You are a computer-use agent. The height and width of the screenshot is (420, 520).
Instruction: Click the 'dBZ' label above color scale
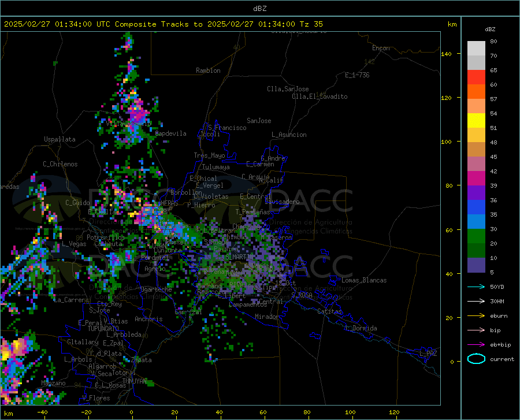coord(490,29)
